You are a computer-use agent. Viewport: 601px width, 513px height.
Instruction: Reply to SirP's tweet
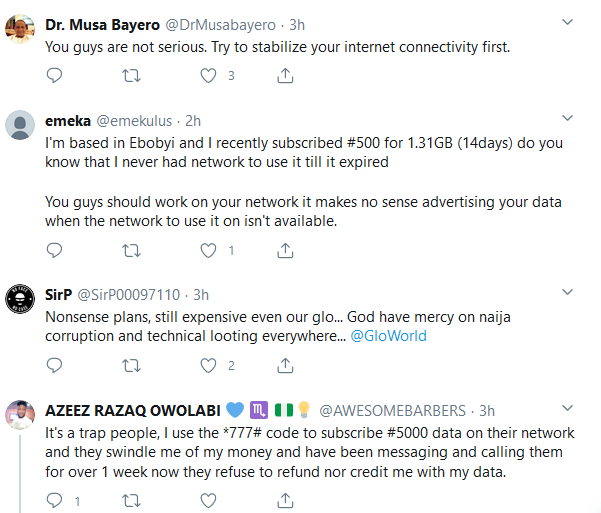[55, 365]
